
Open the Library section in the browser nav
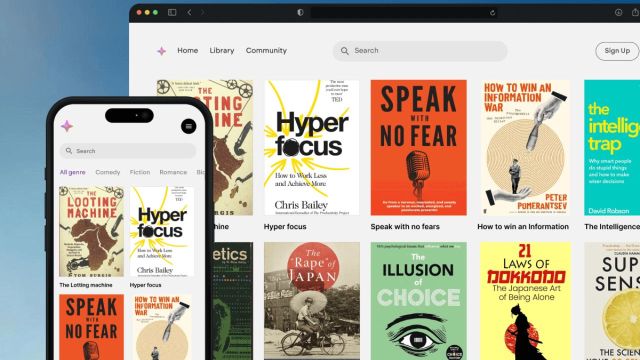(x=222, y=51)
